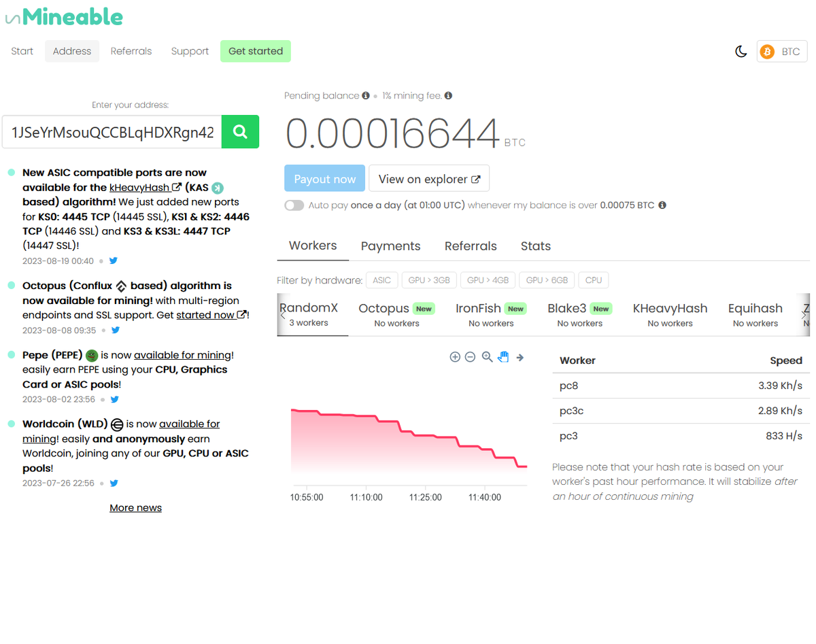Open the More news link
Image resolution: width=816 pixels, height=644 pixels.
[135, 507]
